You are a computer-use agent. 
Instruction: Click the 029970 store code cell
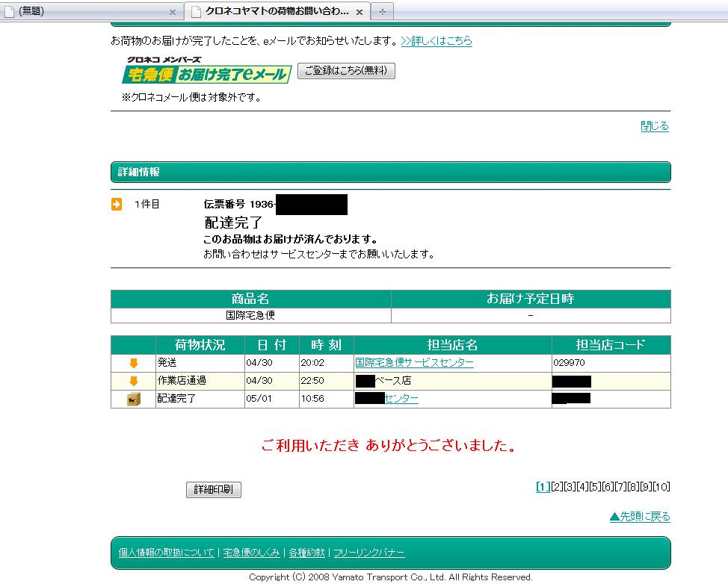(x=611, y=363)
